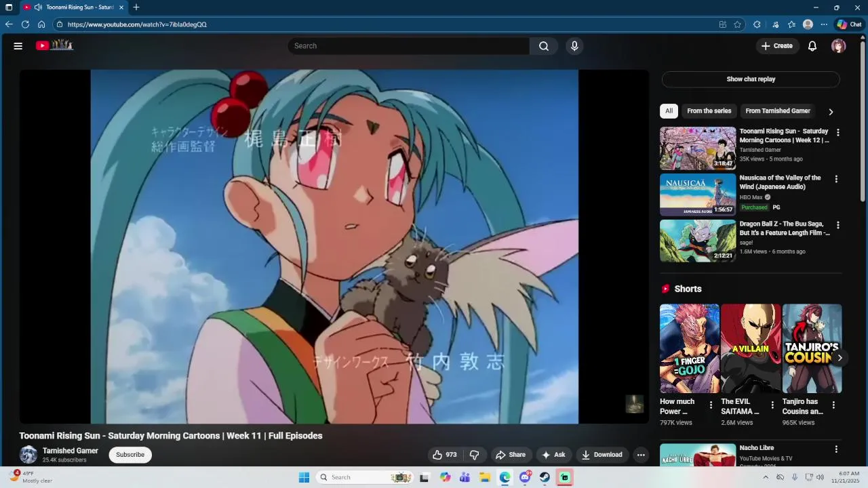Open the Favorites list icon
868x488 pixels.
coord(791,24)
